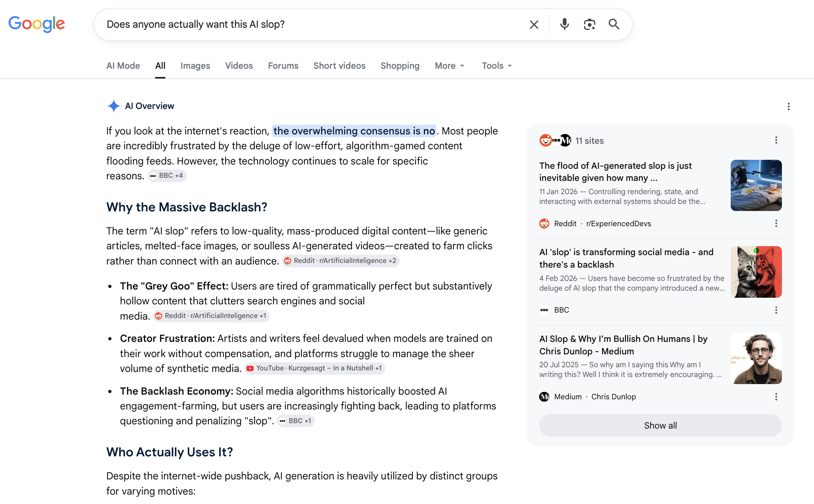Viewport: 814px width, 504px height.
Task: Open 'AI Slop & Why I'm Bullish On Humans' link
Action: coord(623,345)
